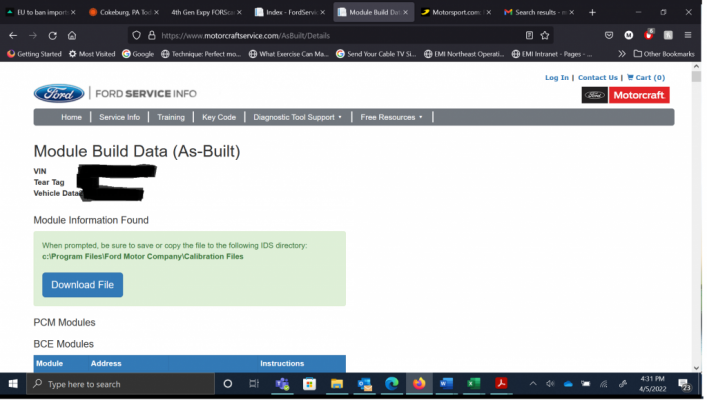Open Word from the taskbar
This screenshot has height=400, width=707.
tap(446, 384)
